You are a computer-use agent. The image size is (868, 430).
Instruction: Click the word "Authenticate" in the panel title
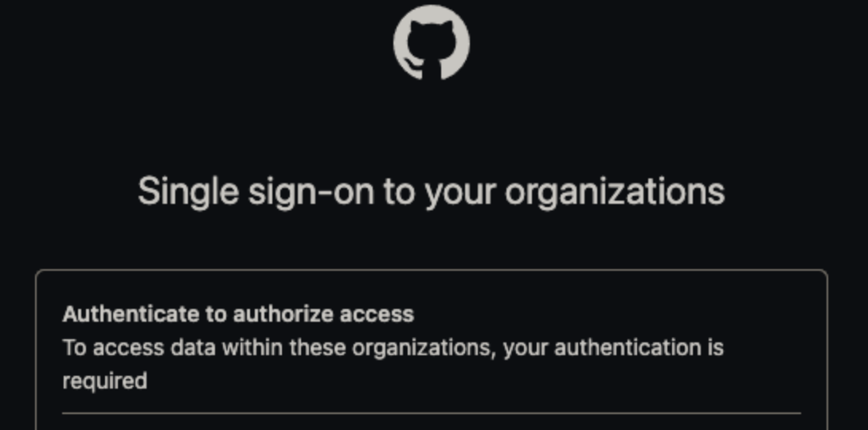131,314
